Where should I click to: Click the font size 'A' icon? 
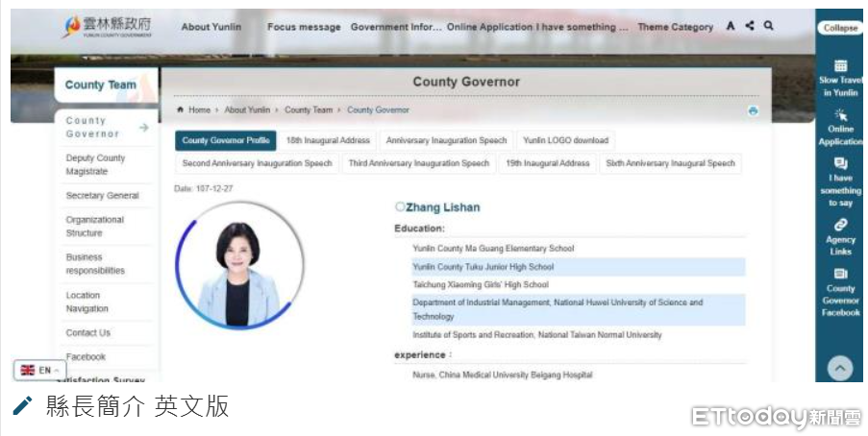(x=731, y=26)
